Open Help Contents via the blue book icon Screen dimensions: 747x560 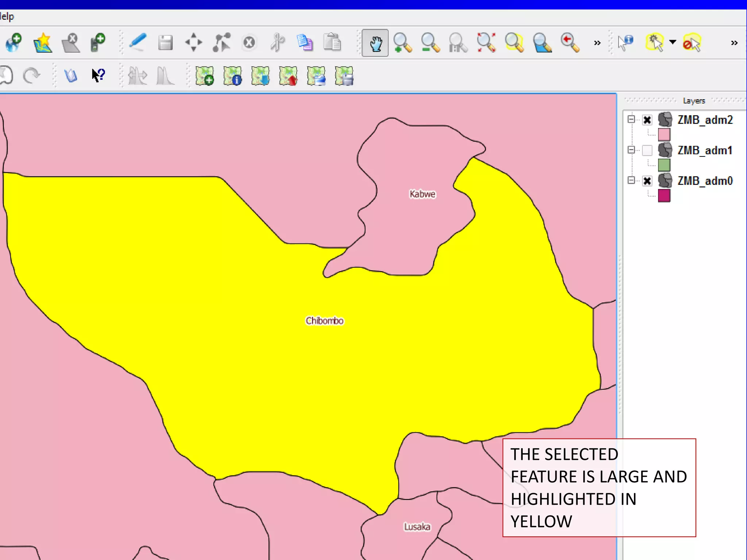71,76
